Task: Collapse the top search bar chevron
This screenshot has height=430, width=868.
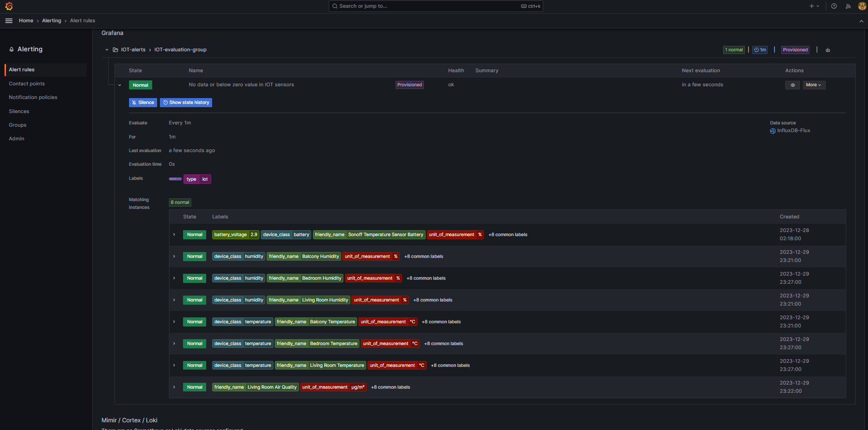Action: tap(861, 21)
